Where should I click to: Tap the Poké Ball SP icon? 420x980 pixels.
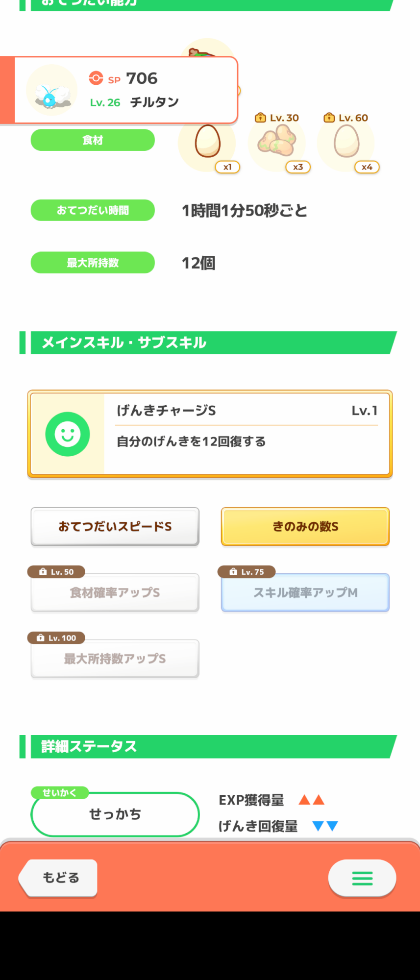pyautogui.click(x=96, y=78)
